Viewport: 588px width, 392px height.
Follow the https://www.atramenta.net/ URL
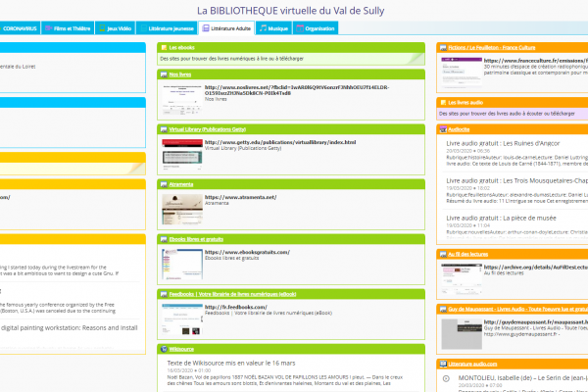click(240, 197)
